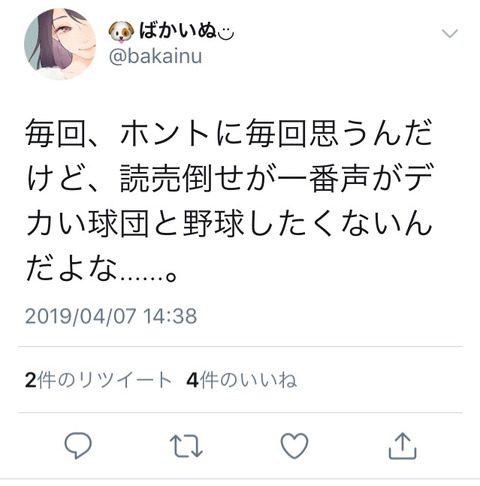Retweet using the arrows icon
The width and height of the screenshot is (480, 486).
click(x=186, y=446)
